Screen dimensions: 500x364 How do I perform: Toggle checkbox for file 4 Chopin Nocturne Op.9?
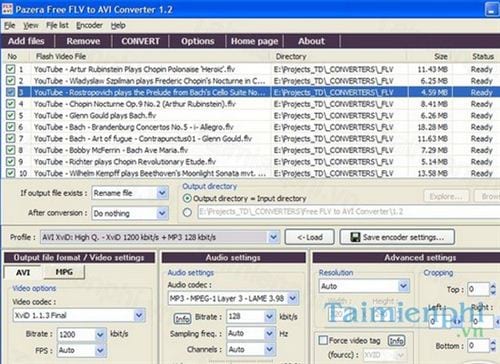[11, 104]
